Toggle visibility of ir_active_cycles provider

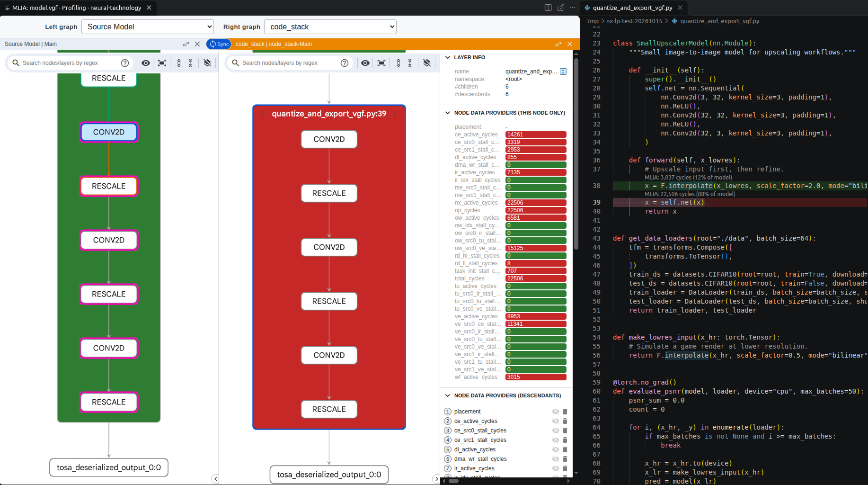point(556,468)
